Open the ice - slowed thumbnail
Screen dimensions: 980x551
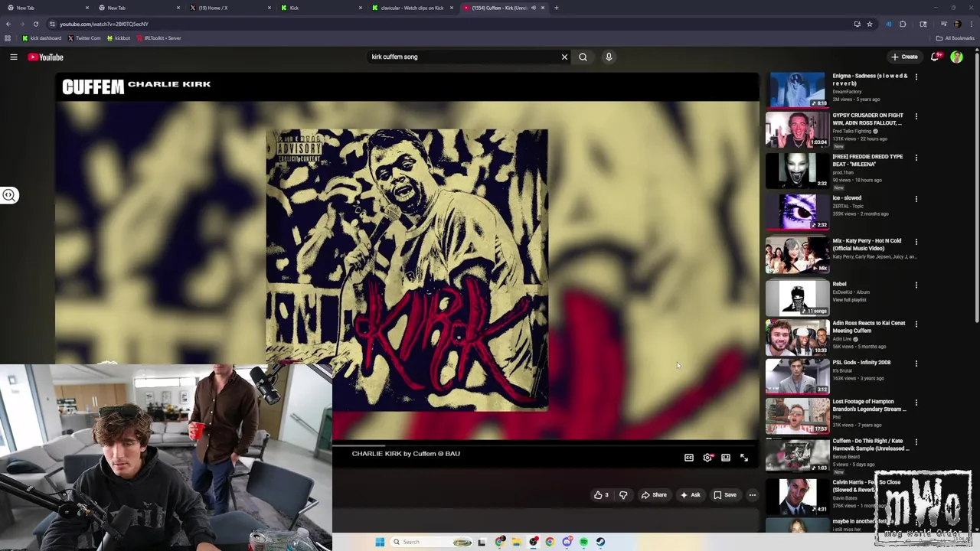[797, 212]
